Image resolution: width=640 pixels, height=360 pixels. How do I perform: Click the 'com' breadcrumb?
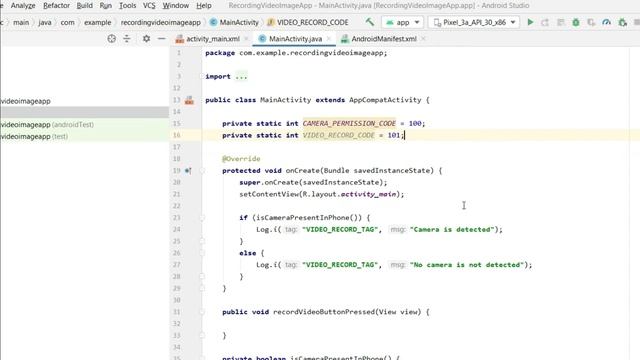point(67,22)
